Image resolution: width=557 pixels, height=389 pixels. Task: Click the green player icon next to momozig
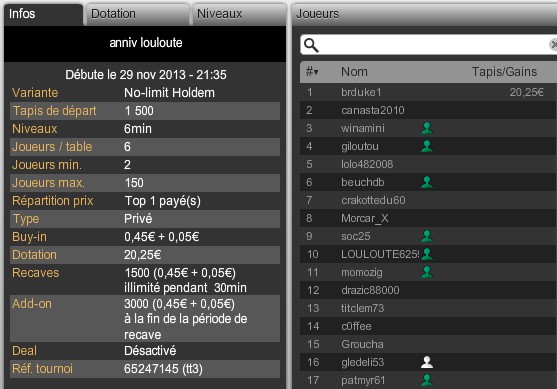pos(427,272)
